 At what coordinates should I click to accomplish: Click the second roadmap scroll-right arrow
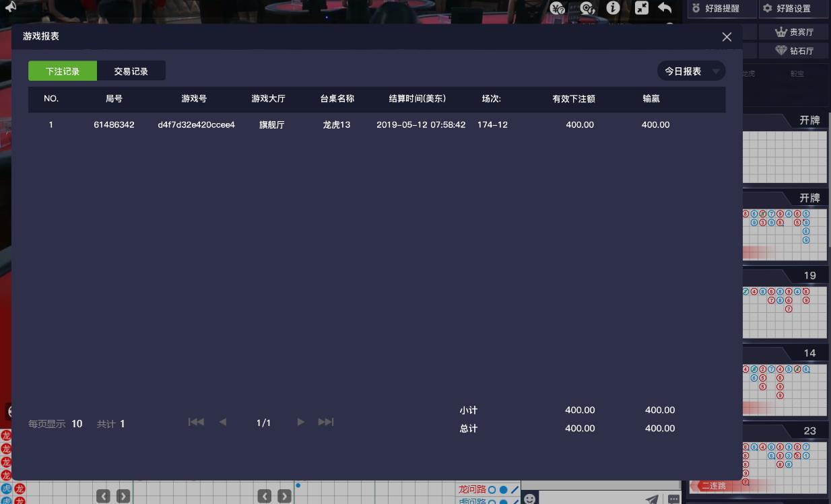(285, 497)
